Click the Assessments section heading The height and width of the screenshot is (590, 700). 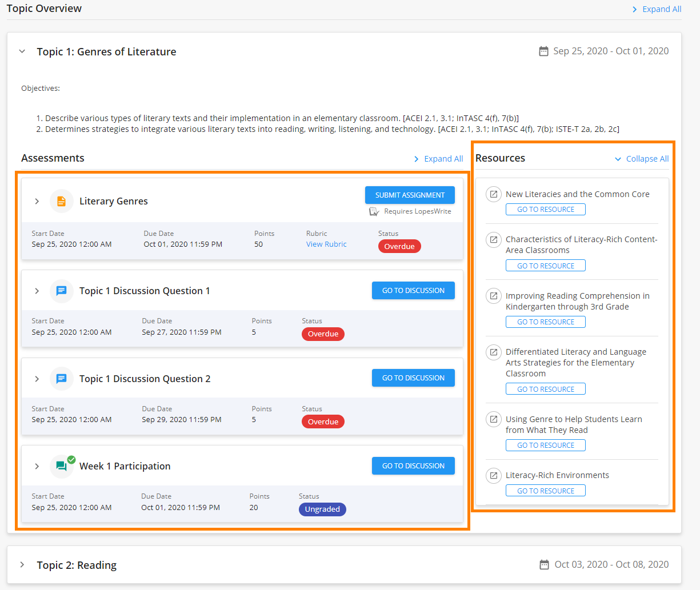(53, 158)
